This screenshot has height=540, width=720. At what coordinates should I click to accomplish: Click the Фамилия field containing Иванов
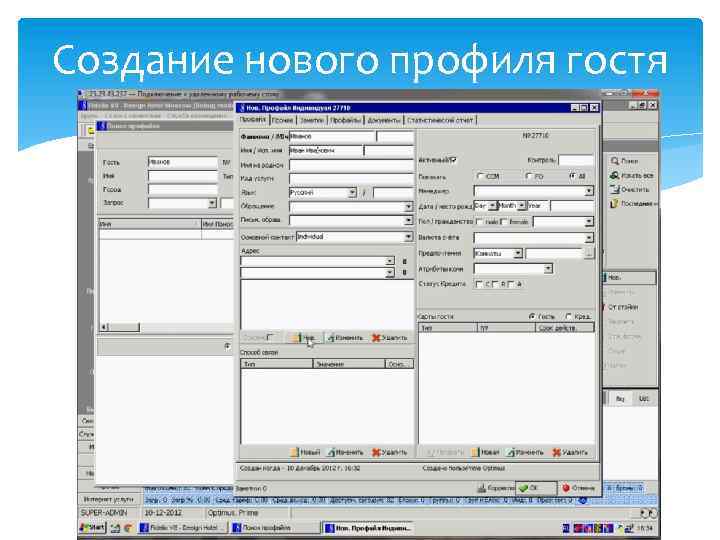pos(332,136)
